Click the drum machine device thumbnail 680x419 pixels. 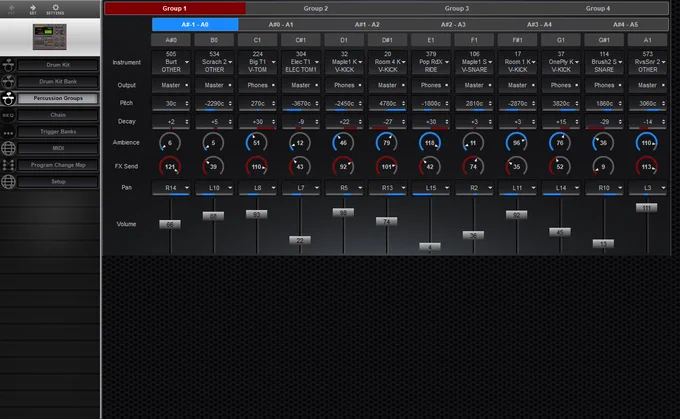[49, 36]
